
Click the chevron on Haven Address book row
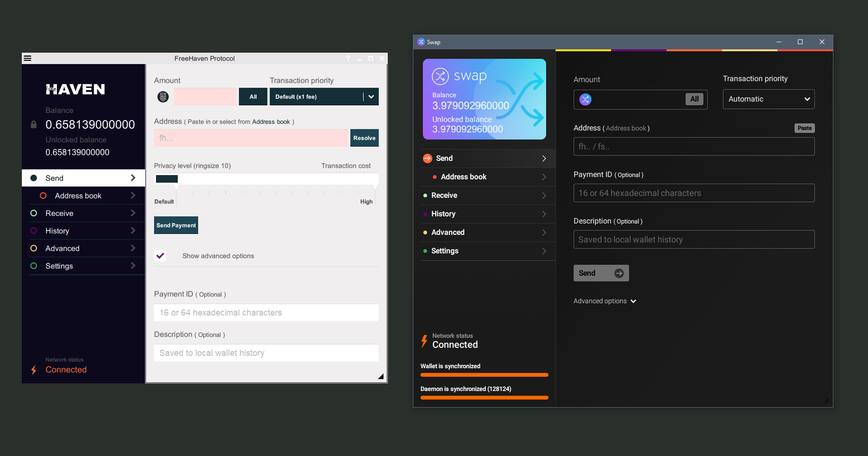click(133, 195)
